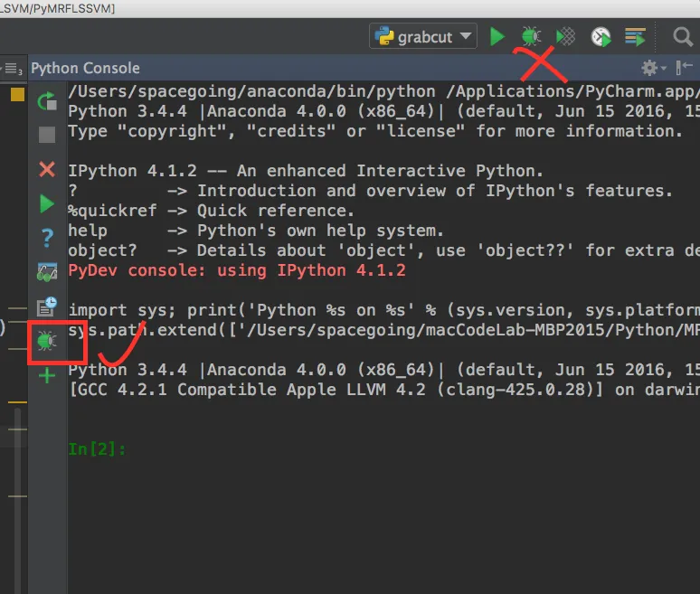Click the In[2]: input prompt
Screen dimensions: 700x594
tap(97, 448)
